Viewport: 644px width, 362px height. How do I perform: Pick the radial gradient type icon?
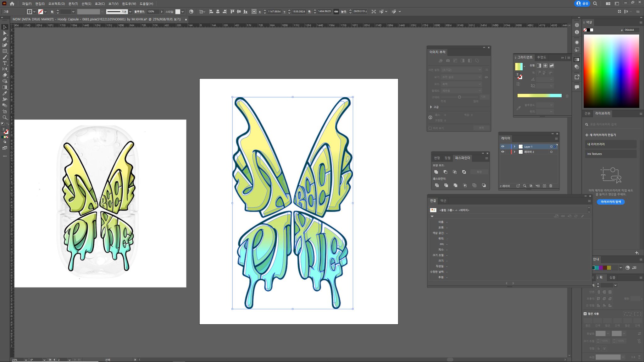point(545,66)
